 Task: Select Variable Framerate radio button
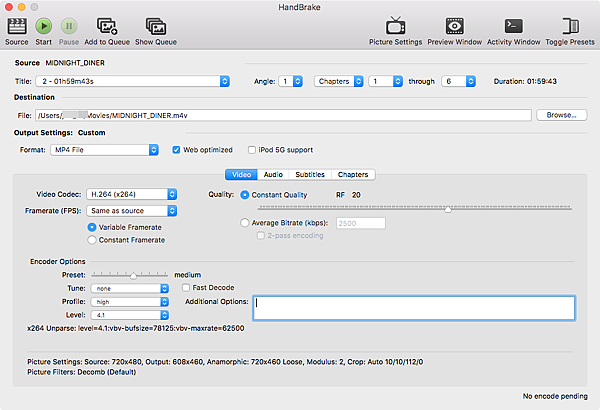92,227
